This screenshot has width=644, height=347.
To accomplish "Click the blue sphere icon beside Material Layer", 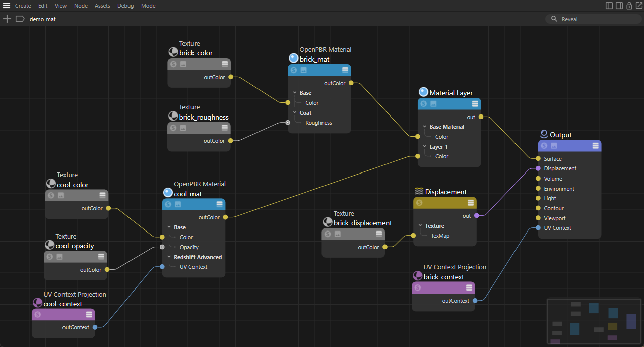I will (x=423, y=92).
